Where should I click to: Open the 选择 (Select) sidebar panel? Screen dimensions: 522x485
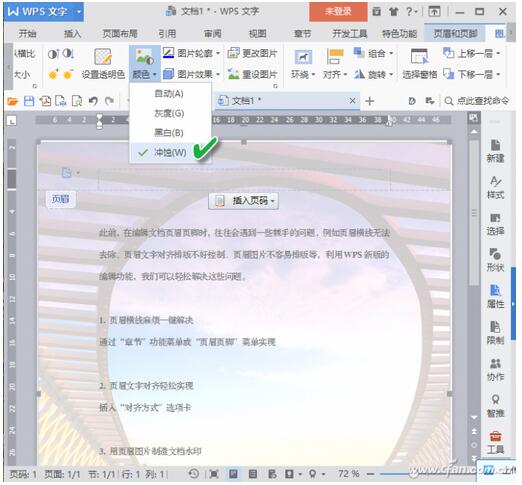[495, 224]
